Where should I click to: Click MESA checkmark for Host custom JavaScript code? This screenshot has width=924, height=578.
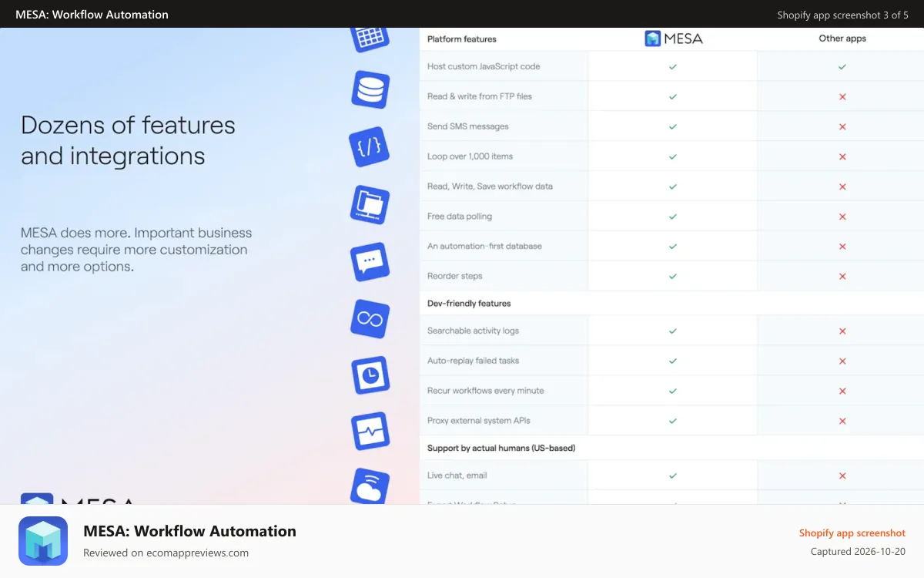(673, 67)
